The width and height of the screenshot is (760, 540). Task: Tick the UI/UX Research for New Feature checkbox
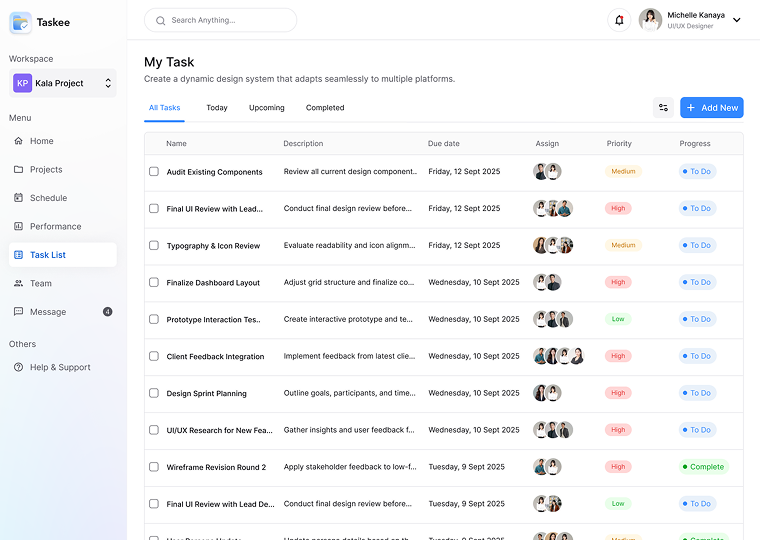coord(154,430)
